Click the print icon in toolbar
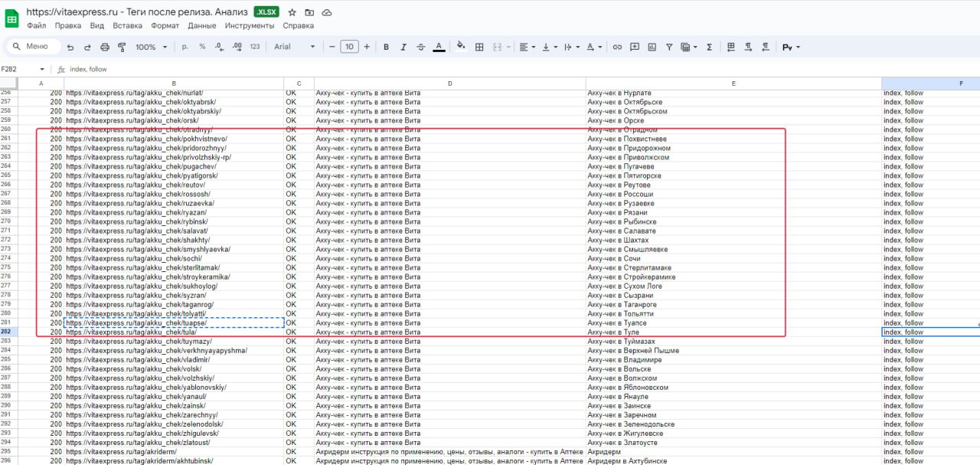 pyautogui.click(x=105, y=47)
